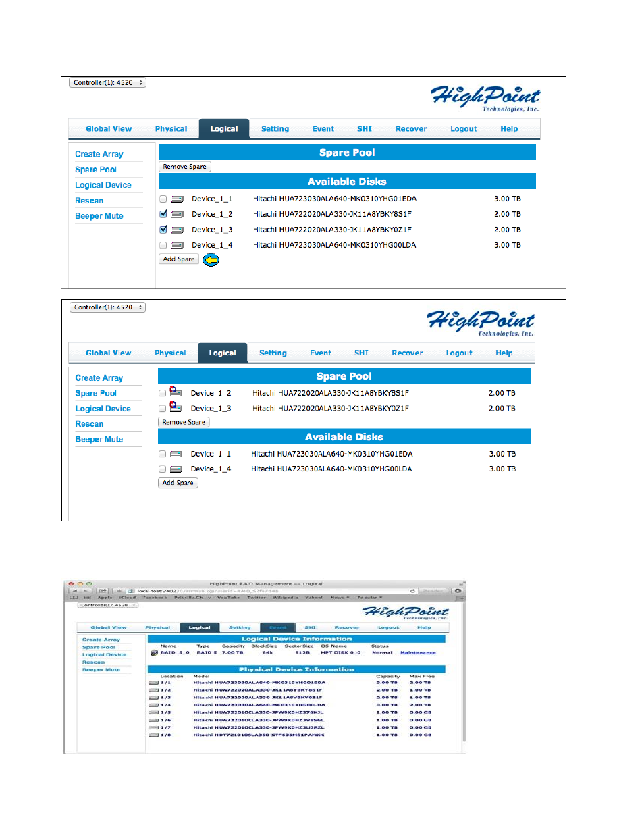
Task: Click Logical Device link in middle screenshot
Action: [103, 409]
